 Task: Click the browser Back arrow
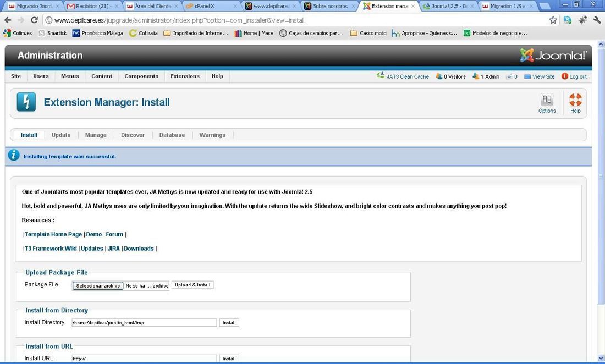pos(8,20)
